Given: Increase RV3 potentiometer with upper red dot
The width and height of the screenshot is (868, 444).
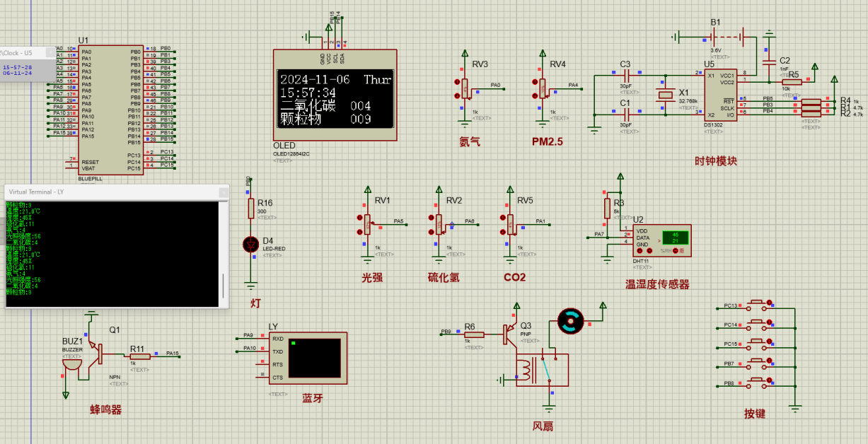Looking at the screenshot, I should 456,81.
